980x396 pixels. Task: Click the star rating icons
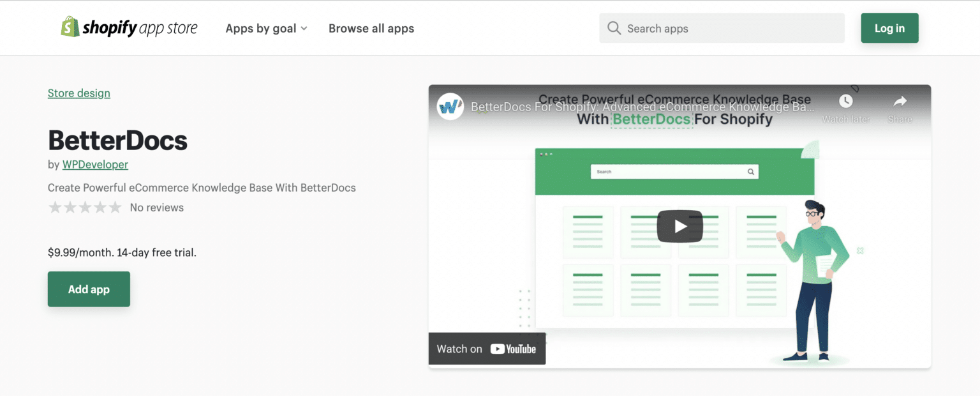tap(85, 208)
